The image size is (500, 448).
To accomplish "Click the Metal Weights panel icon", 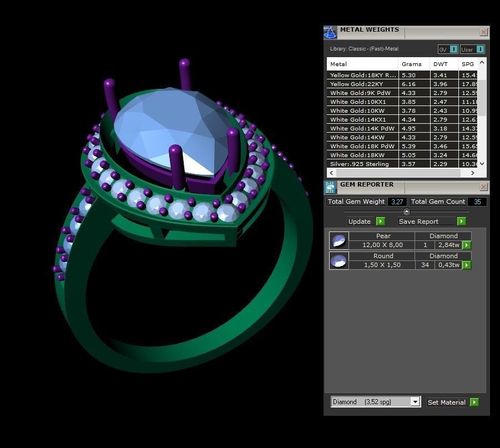I will point(330,32).
